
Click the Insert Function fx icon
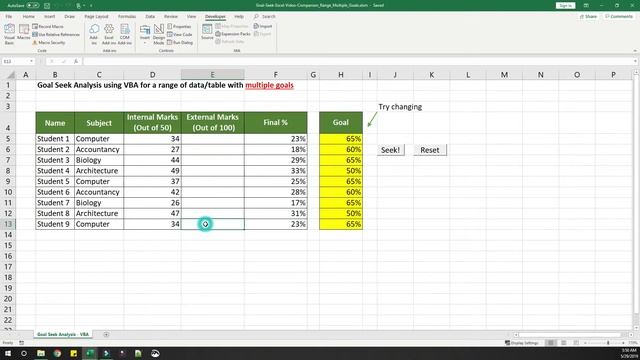pyautogui.click(x=76, y=61)
